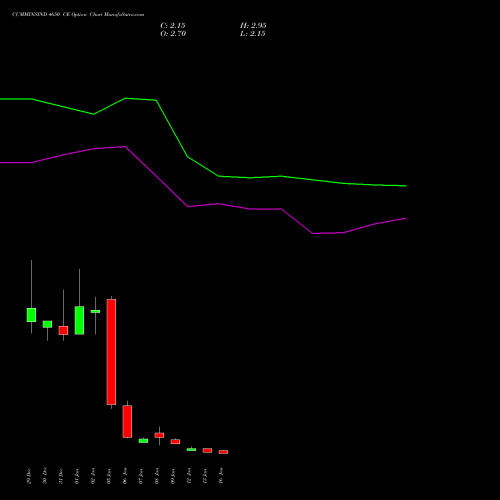Click the 07 Jan date label

[x=141, y=476]
